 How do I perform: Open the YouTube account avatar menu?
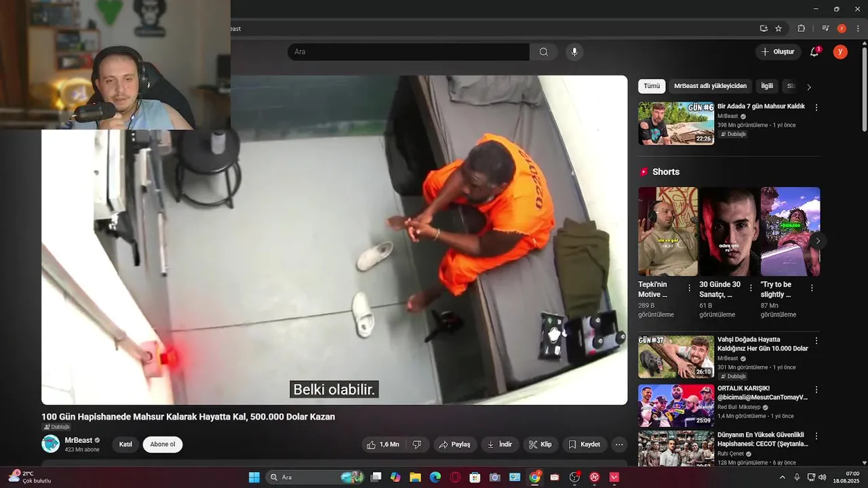pos(840,52)
